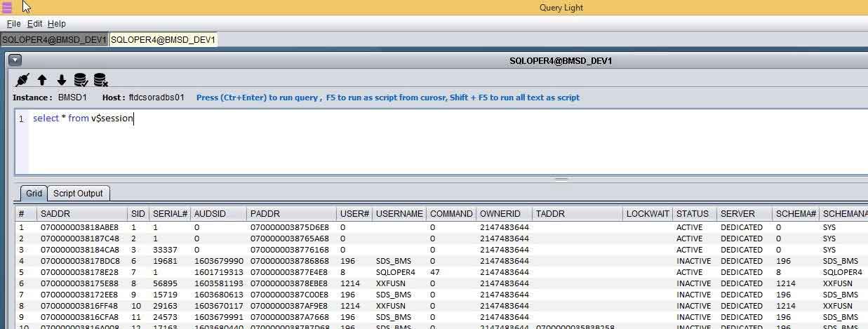Click the database commit checkmark icon
The height and width of the screenshot is (329, 868).
point(81,80)
